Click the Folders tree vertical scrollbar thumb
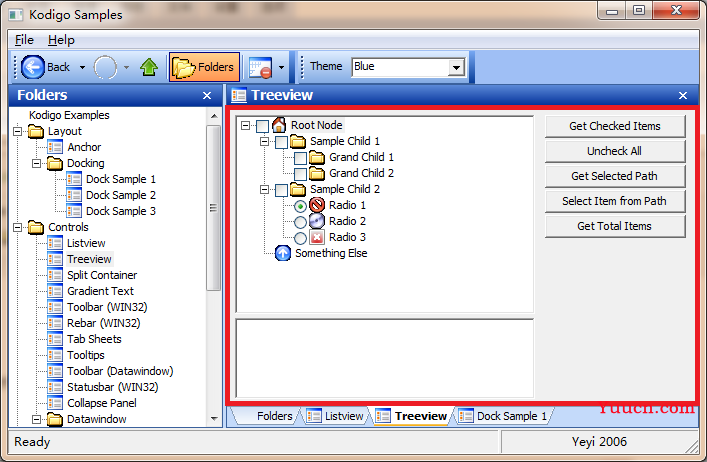This screenshot has height=462, width=707. pyautogui.click(x=214, y=208)
